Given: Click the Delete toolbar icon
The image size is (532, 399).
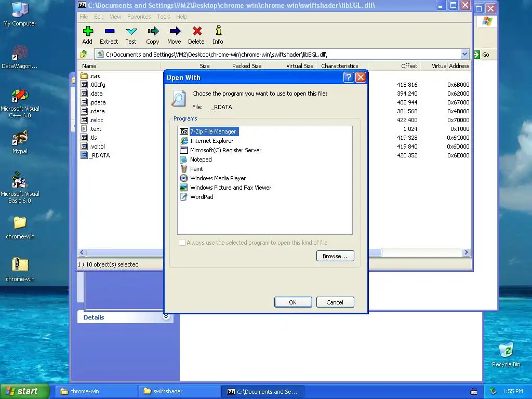Looking at the screenshot, I should (x=196, y=35).
